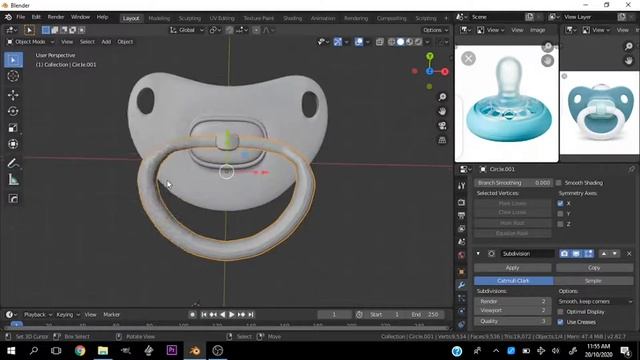The image size is (640, 360).
Task: Open the Particles properties tab icon
Action: point(462,298)
